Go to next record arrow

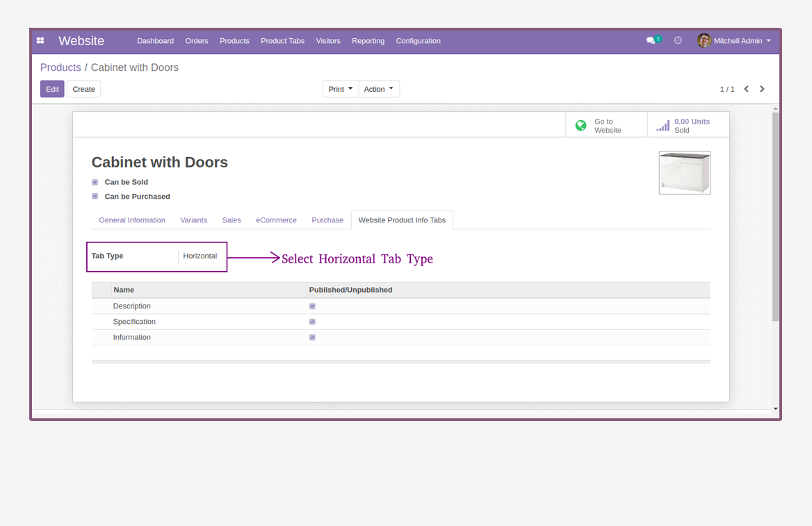pyautogui.click(x=762, y=89)
